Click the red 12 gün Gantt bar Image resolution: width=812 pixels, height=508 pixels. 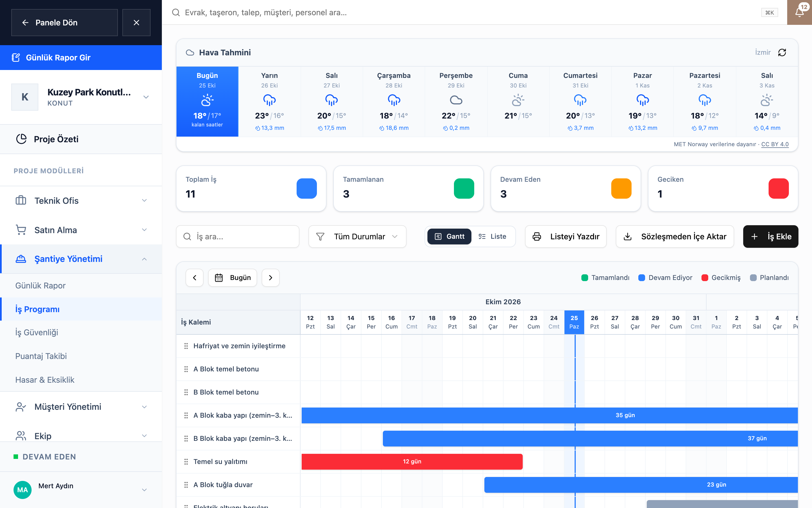(x=412, y=462)
